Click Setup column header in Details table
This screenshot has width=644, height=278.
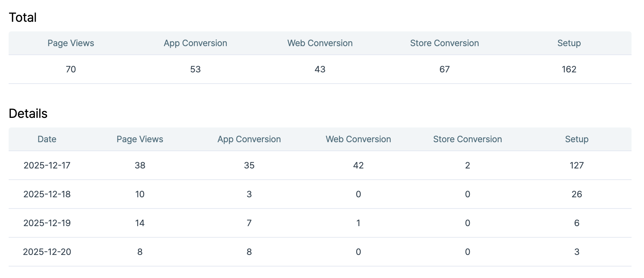pyautogui.click(x=577, y=139)
